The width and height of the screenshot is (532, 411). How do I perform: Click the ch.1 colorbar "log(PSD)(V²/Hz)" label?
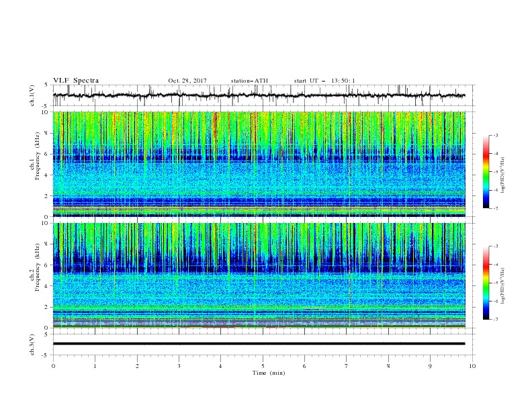[502, 175]
